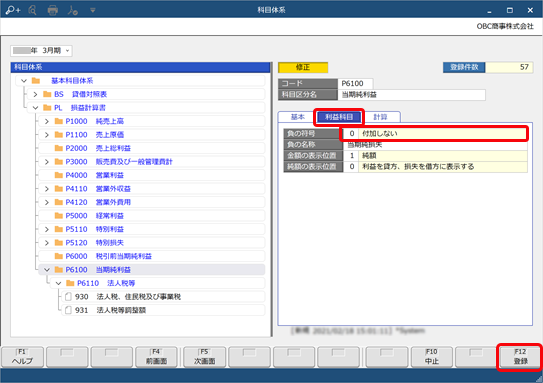Click the folder icon of P5000 経常利益
Viewport: 543px width, 383px height.
[59, 216]
